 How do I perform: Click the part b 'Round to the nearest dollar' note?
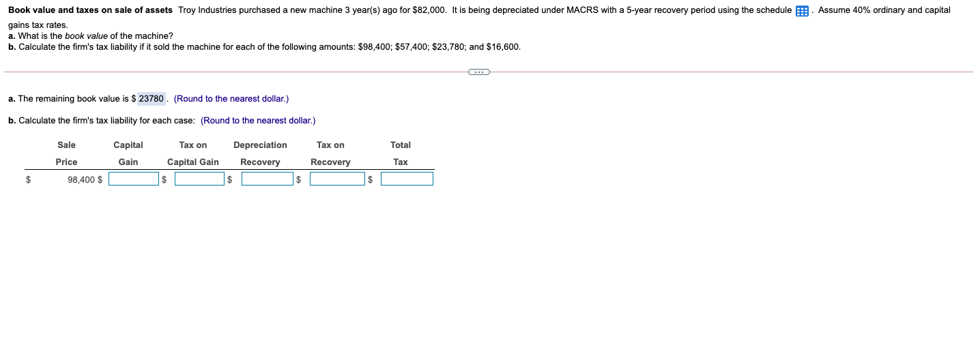(258, 121)
